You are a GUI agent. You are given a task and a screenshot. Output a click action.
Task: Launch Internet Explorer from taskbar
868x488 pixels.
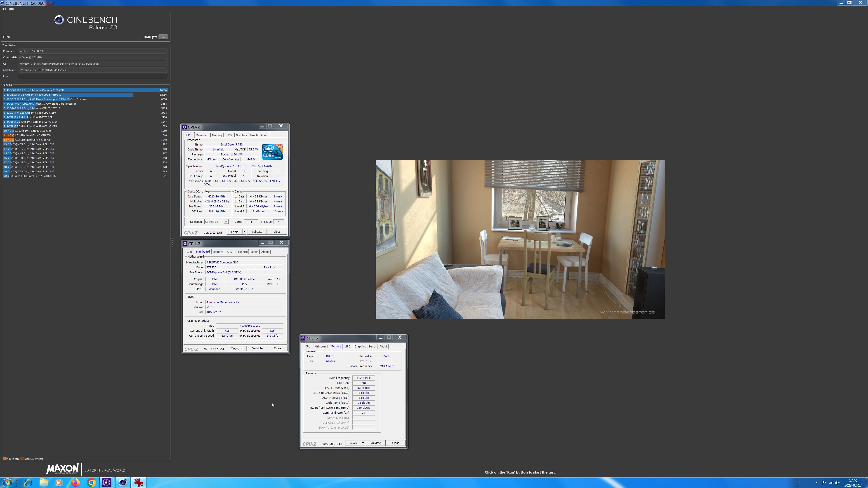click(x=28, y=483)
